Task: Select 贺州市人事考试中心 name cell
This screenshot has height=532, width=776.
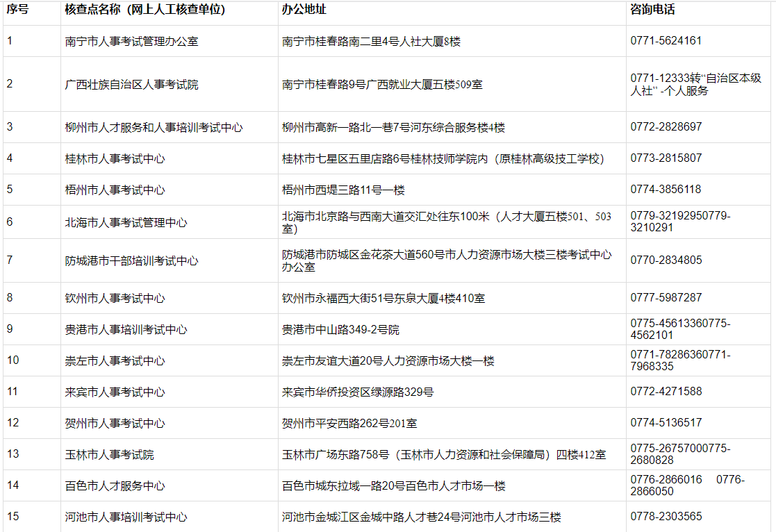Action: pyautogui.click(x=115, y=423)
